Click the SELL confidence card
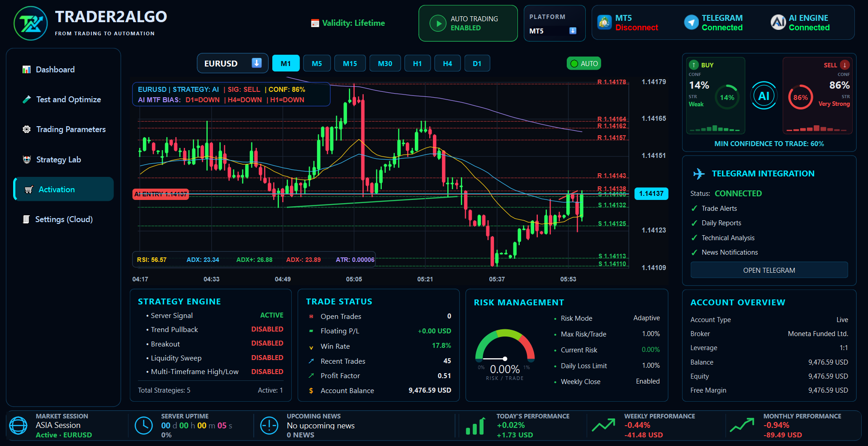 click(x=817, y=95)
